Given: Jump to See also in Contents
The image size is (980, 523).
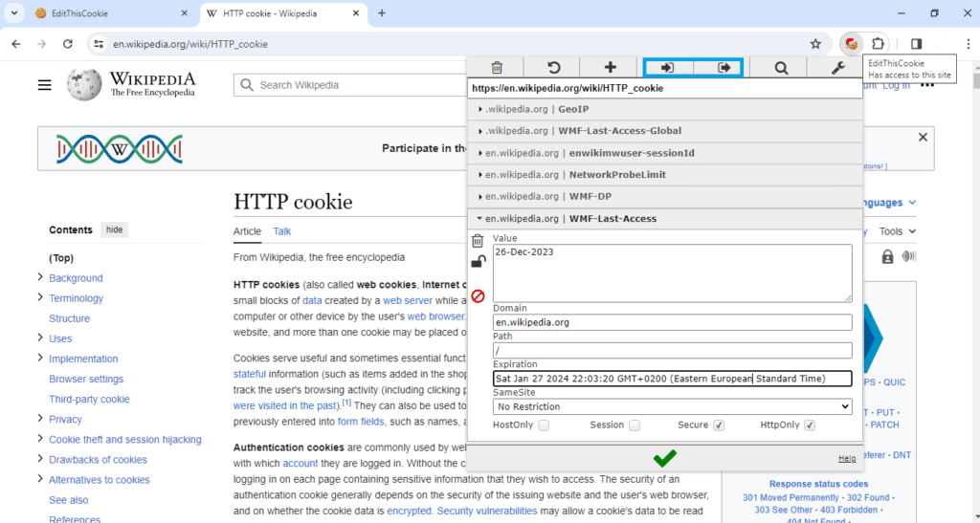Looking at the screenshot, I should 69,500.
